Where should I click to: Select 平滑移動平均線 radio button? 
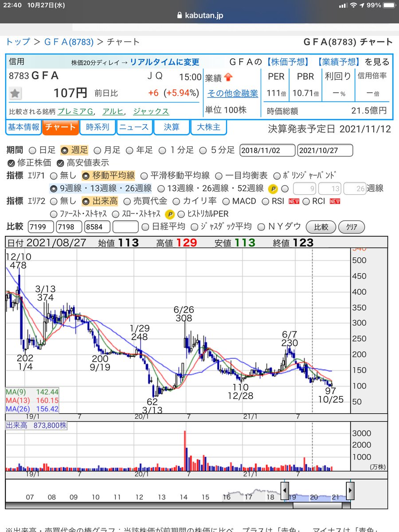(x=144, y=176)
